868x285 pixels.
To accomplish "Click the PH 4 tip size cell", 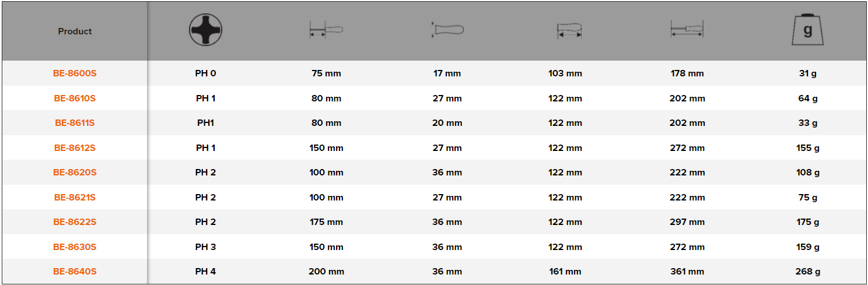I will tap(205, 272).
